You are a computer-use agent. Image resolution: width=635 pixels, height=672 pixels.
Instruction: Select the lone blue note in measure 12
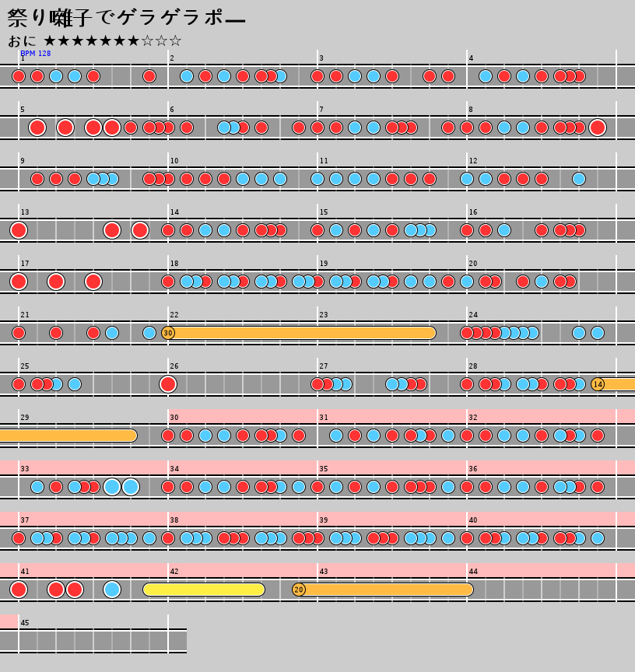click(x=579, y=179)
